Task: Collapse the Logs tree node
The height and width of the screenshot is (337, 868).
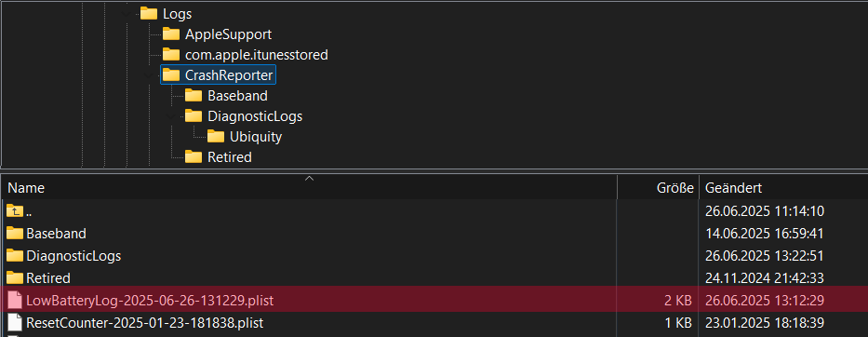Action: (x=127, y=13)
